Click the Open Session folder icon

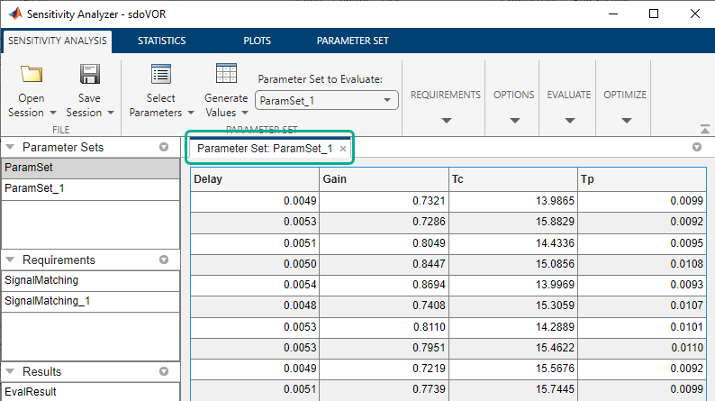(32, 75)
